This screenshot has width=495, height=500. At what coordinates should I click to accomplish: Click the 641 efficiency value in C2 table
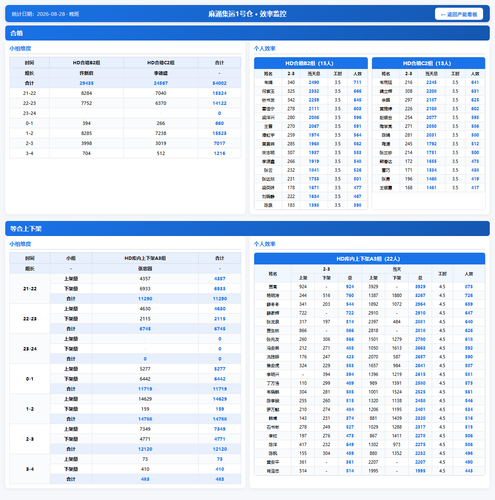475,82
